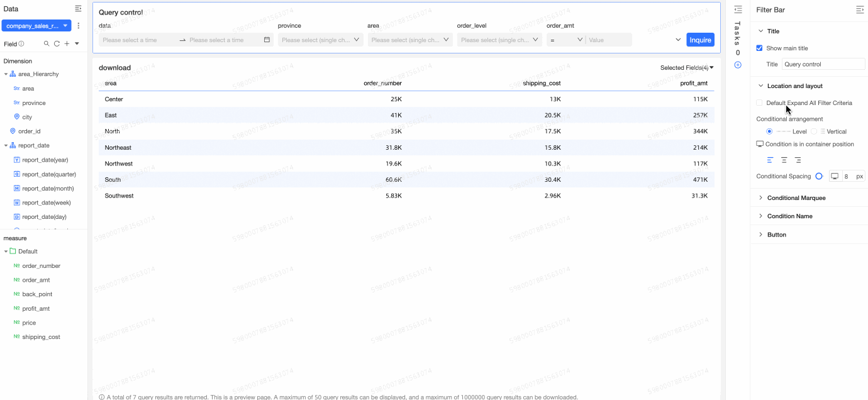
Task: Click the shipping_cost measure icon
Action: coord(16,336)
